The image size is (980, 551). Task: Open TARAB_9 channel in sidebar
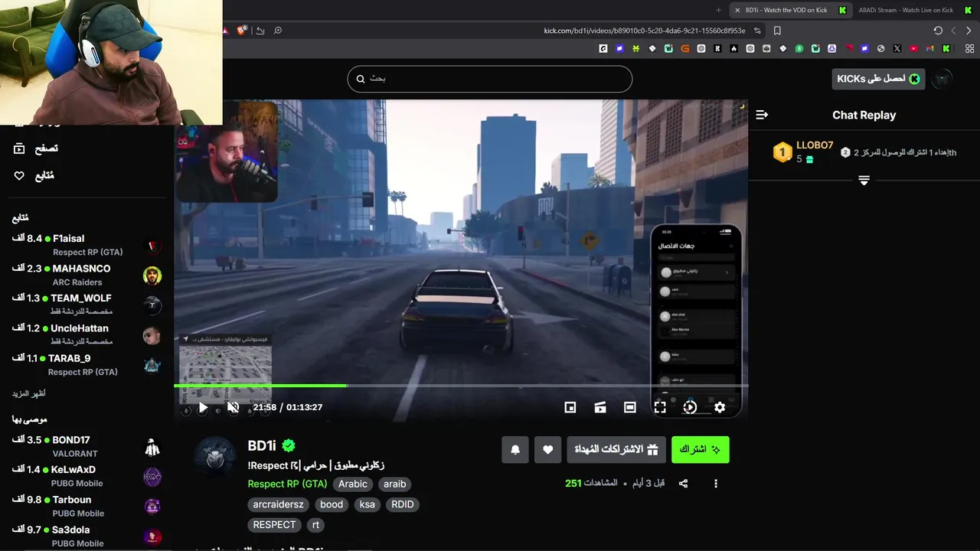(87, 364)
